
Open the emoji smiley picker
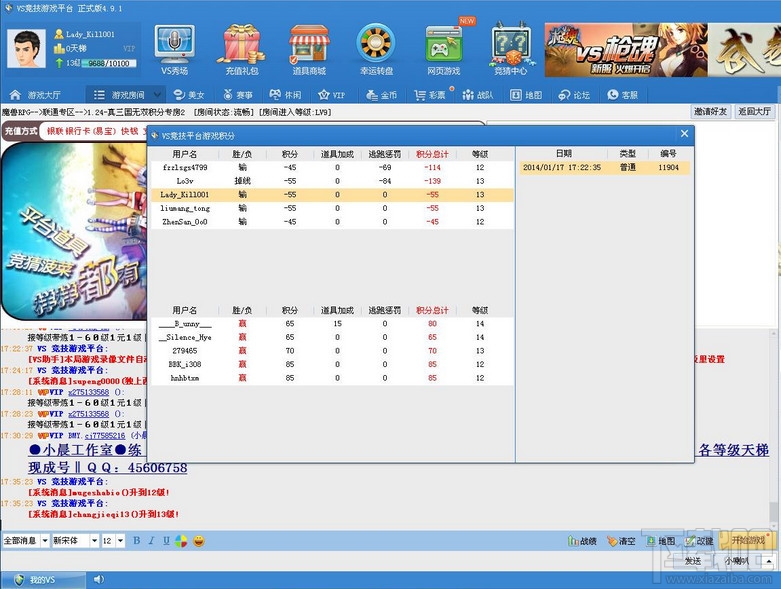tap(198, 541)
